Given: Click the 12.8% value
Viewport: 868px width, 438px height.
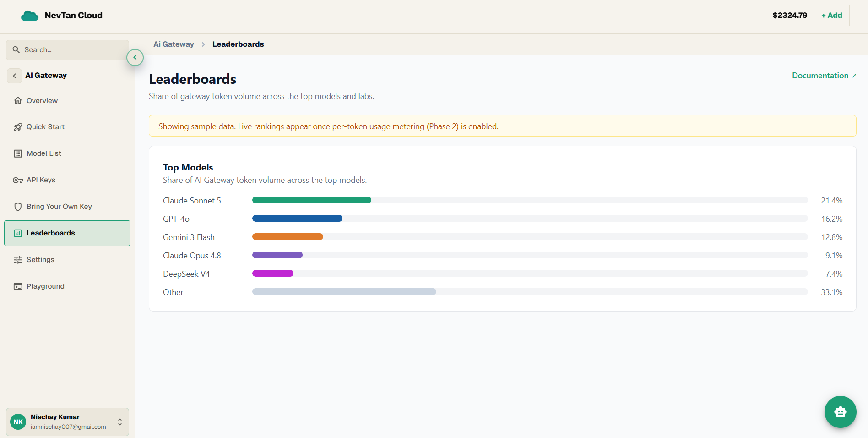Looking at the screenshot, I should tap(831, 237).
